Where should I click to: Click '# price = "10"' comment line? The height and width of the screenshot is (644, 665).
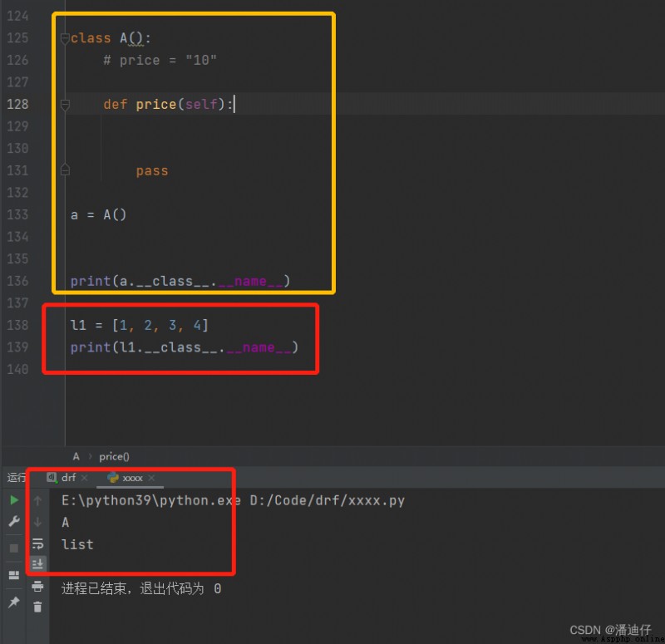click(160, 60)
